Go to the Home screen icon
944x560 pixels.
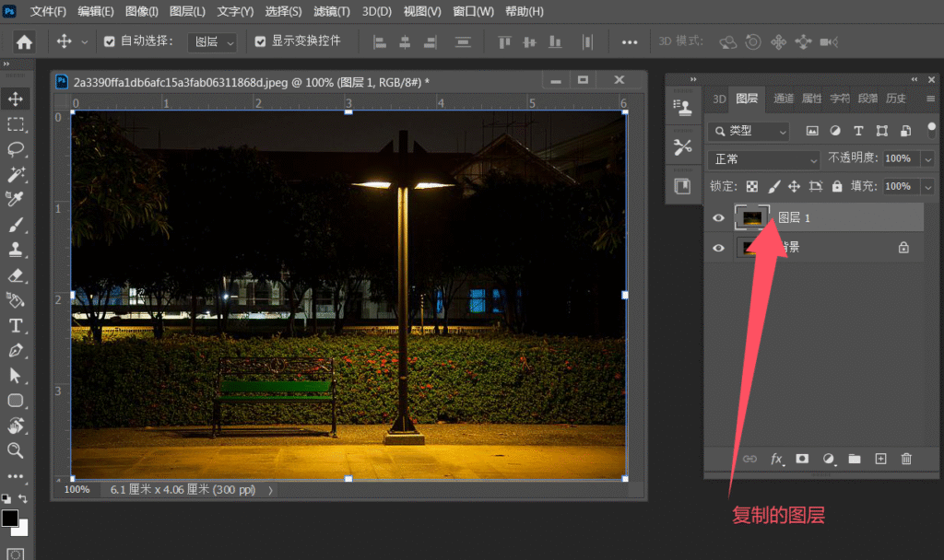pyautogui.click(x=24, y=42)
